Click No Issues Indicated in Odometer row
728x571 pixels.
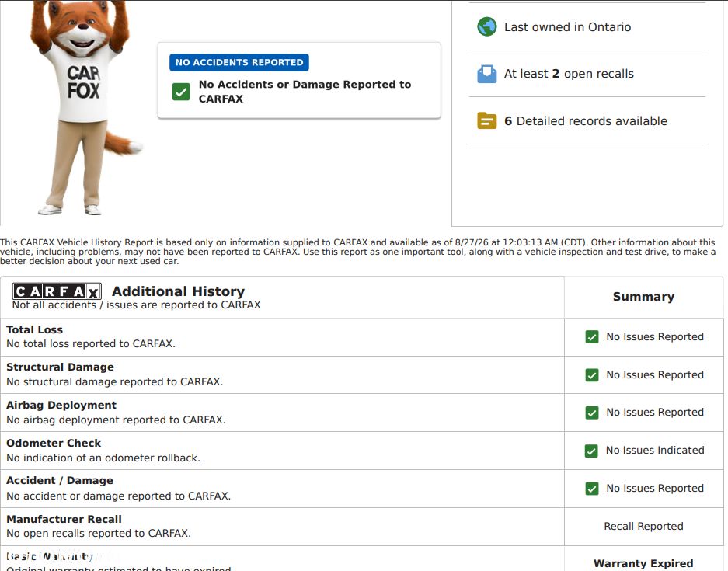[x=655, y=451]
